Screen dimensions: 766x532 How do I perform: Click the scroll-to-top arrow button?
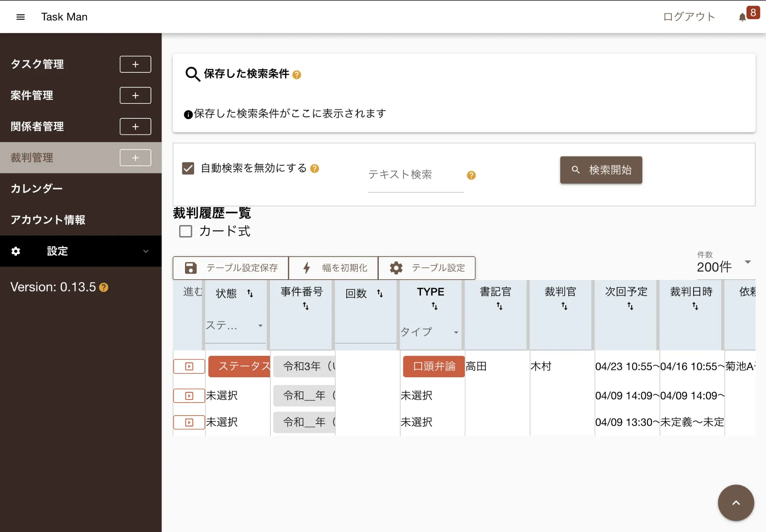[x=735, y=503]
